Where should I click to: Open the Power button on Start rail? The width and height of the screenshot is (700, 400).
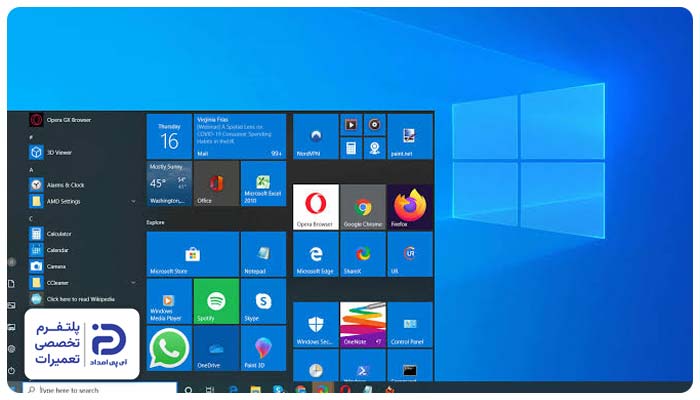12,371
